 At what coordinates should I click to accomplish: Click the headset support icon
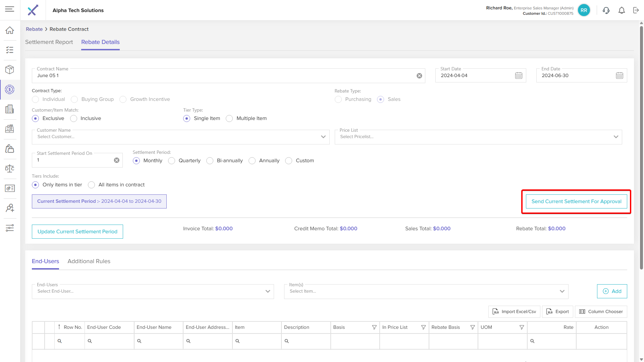[606, 10]
